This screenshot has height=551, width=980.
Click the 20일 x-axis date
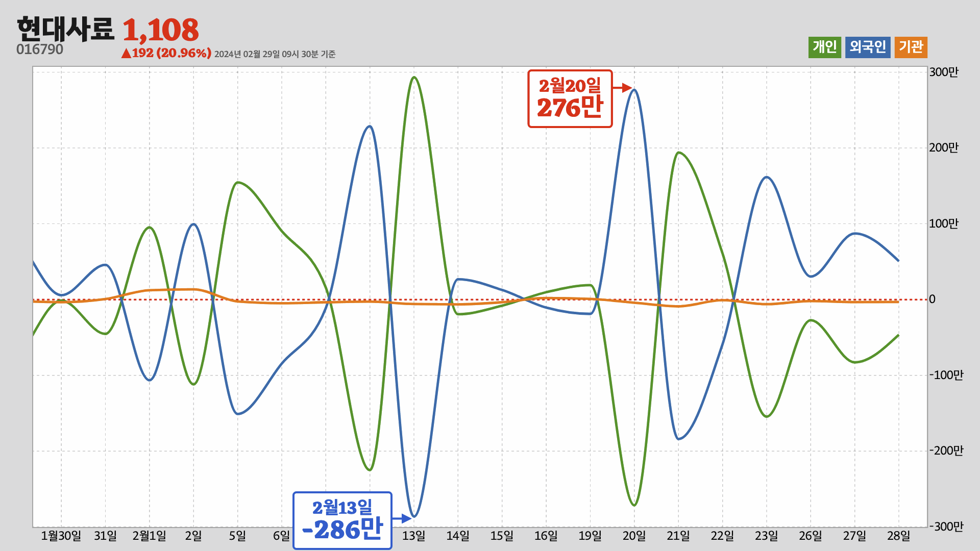click(634, 536)
